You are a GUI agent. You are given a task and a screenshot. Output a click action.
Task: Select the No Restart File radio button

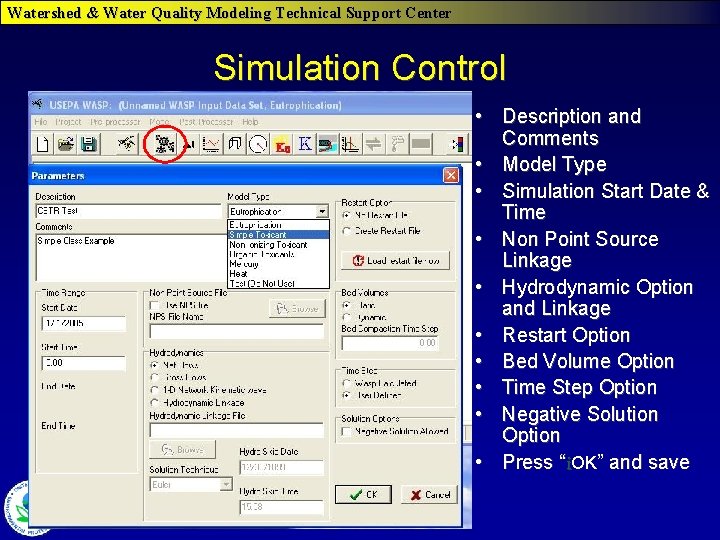tap(347, 215)
